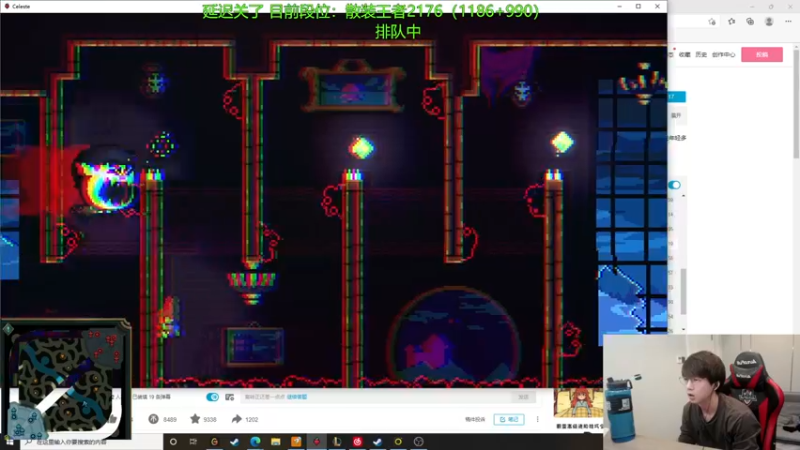
Task: Click the coin icon with count 8489
Action: coord(154,419)
